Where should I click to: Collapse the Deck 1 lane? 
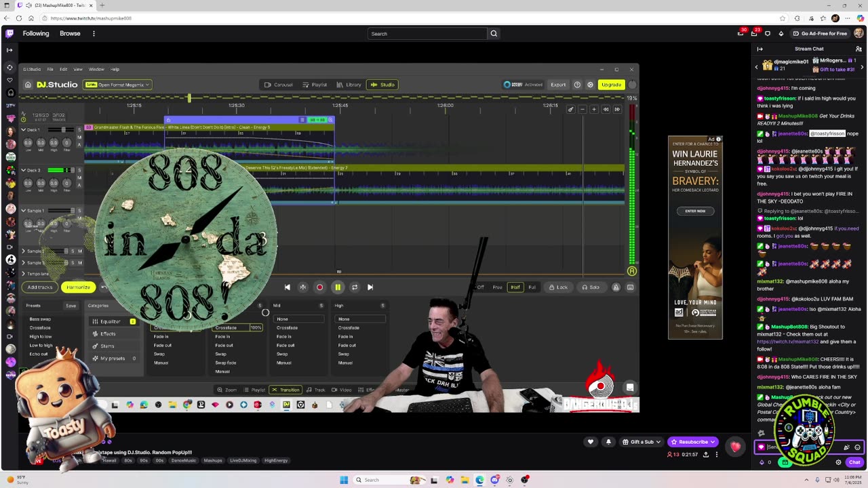click(x=23, y=129)
